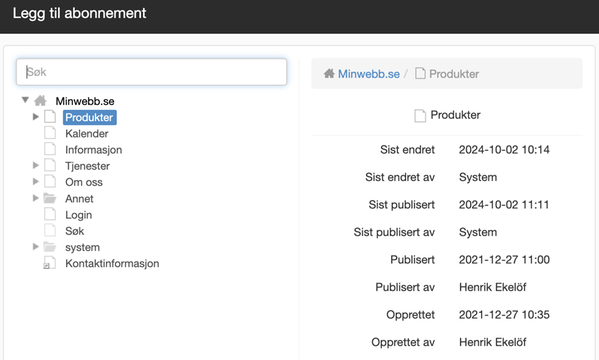Click System value next to Sist endret av
Screen dimensions: 599x360
click(x=478, y=177)
